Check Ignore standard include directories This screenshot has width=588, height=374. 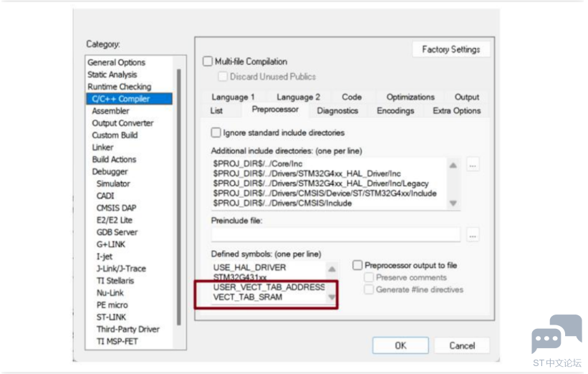pos(216,133)
